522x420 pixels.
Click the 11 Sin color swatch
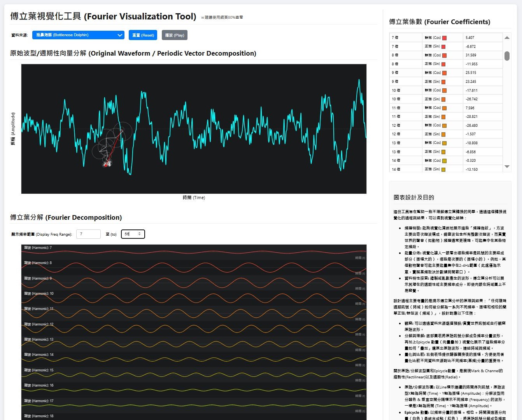click(x=443, y=117)
